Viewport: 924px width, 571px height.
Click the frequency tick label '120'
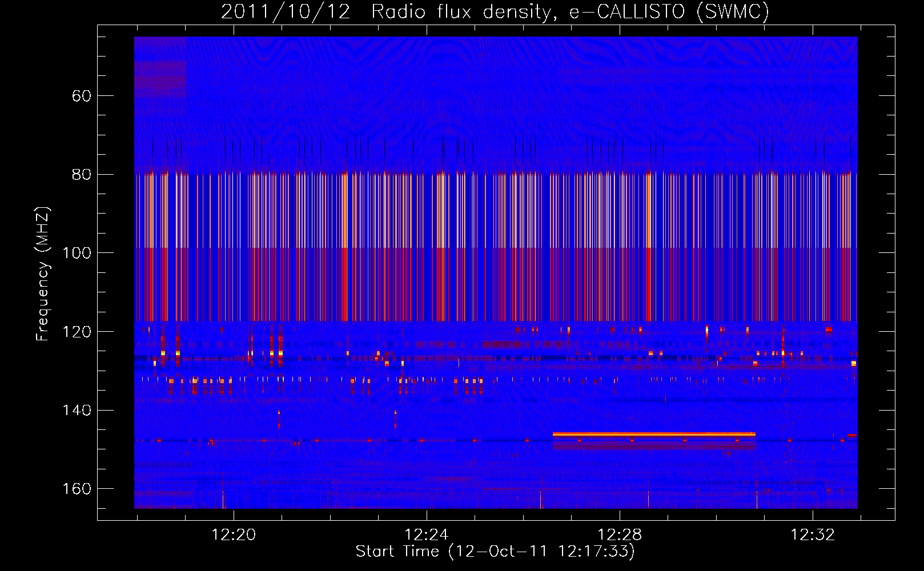click(77, 332)
